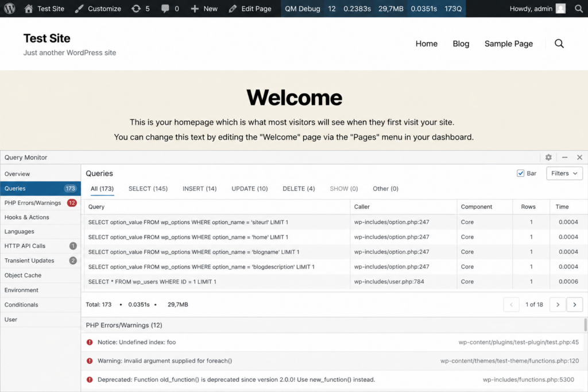The height and width of the screenshot is (392, 588).
Task: Open the comments bubble icon in admin bar
Action: [165, 8]
